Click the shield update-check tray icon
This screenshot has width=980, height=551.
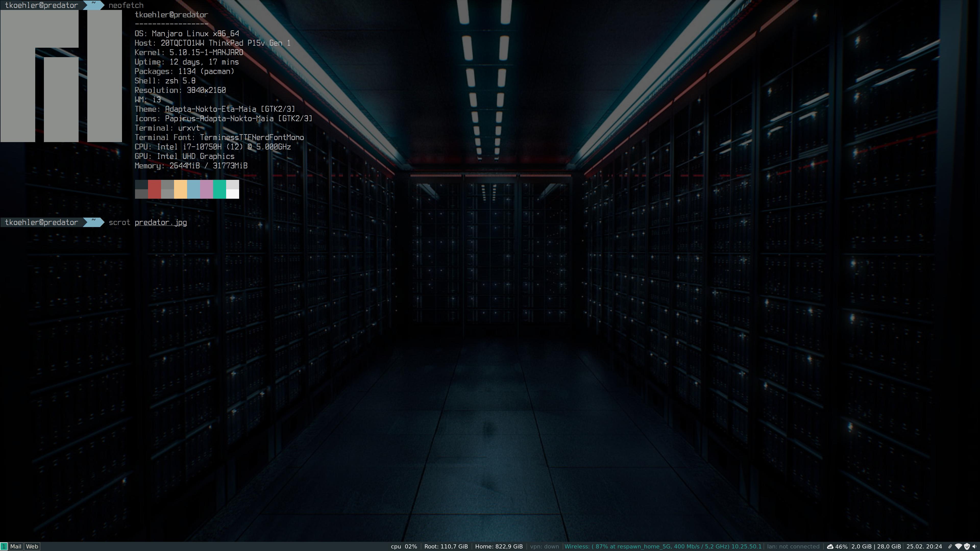[967, 546]
